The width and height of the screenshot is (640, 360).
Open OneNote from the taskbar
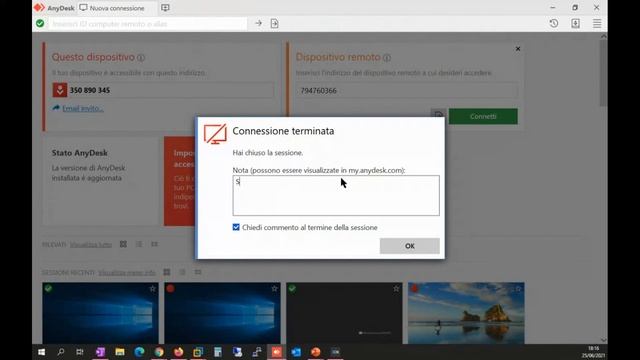pos(100,352)
